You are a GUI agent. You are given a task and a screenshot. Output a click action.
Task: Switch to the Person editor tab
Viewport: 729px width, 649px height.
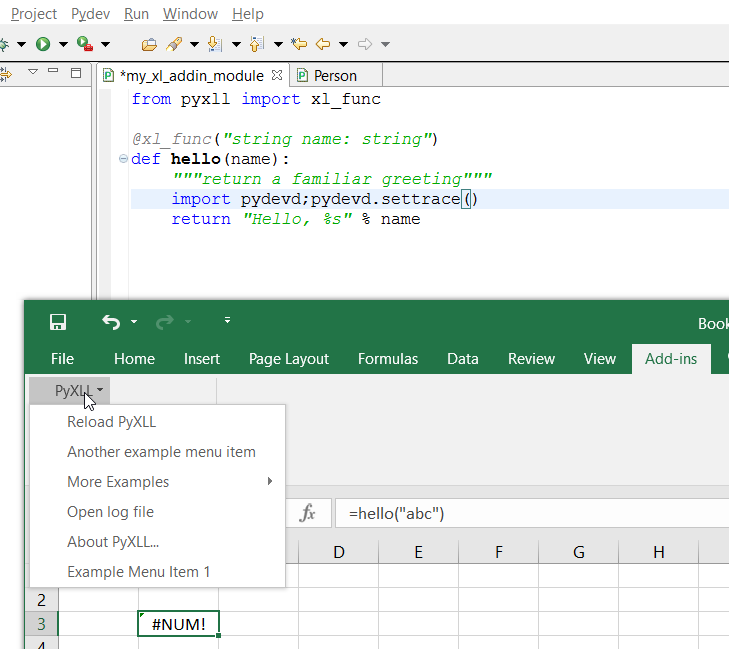[x=334, y=75]
